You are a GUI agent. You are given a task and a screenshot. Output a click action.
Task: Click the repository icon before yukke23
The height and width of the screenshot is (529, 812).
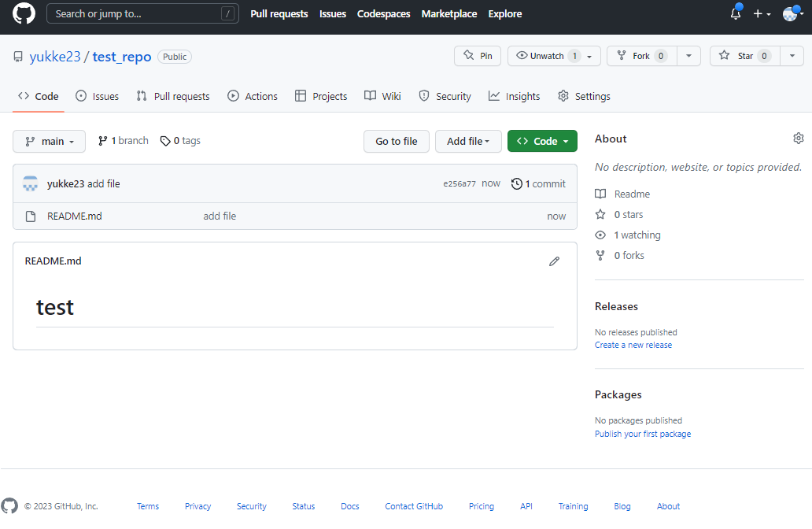(x=18, y=57)
